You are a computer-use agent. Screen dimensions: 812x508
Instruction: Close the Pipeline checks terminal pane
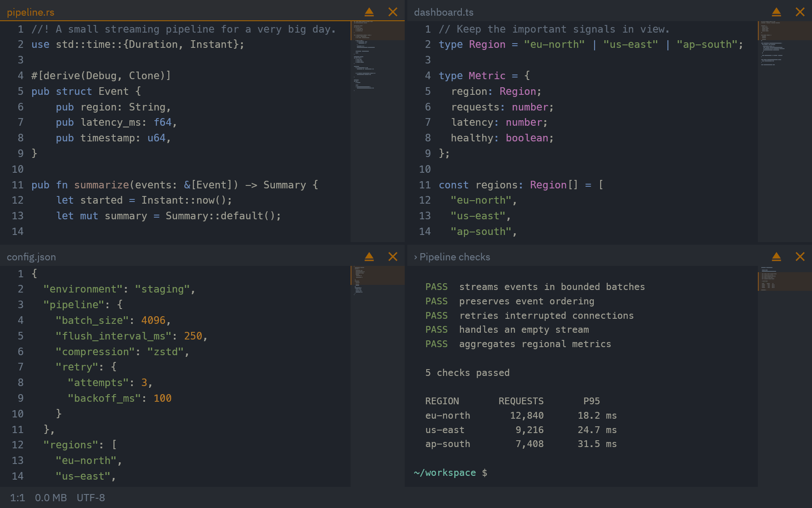pyautogui.click(x=800, y=257)
